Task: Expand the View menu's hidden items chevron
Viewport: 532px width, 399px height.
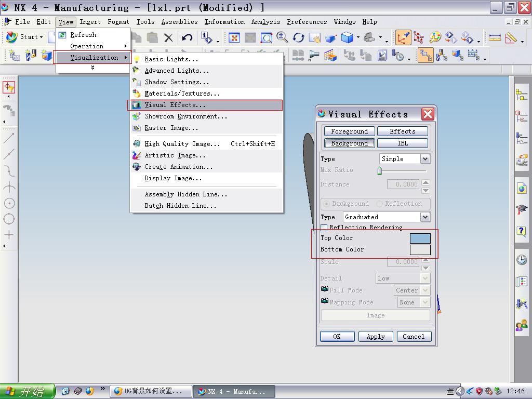Action: pos(92,68)
